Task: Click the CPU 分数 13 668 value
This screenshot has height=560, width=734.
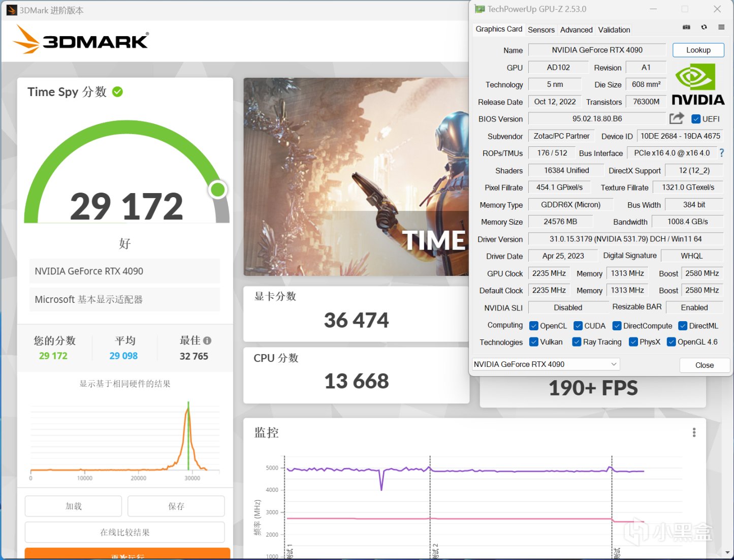Action: (x=357, y=381)
